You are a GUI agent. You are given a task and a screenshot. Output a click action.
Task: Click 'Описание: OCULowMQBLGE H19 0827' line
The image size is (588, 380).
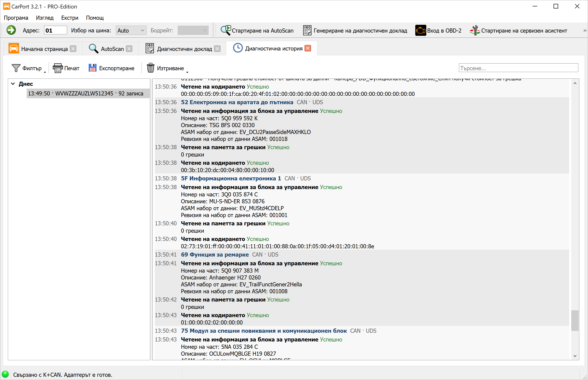[229, 354]
